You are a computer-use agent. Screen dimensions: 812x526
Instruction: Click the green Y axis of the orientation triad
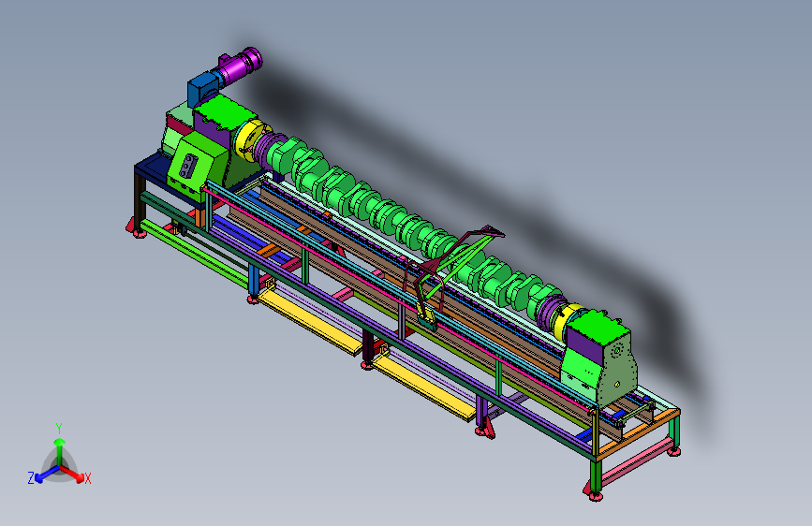tap(59, 447)
